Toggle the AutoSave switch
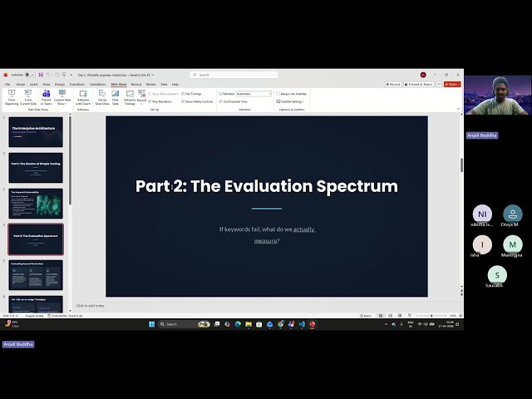This screenshot has width=532, height=399. 30,75
